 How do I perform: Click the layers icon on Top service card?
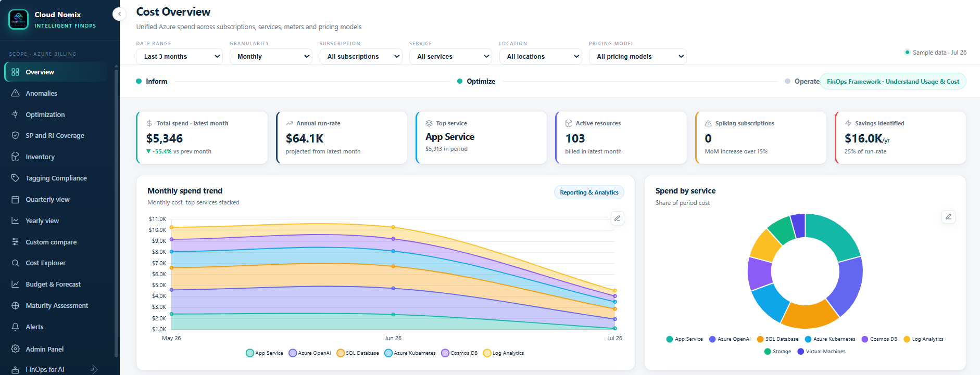429,123
